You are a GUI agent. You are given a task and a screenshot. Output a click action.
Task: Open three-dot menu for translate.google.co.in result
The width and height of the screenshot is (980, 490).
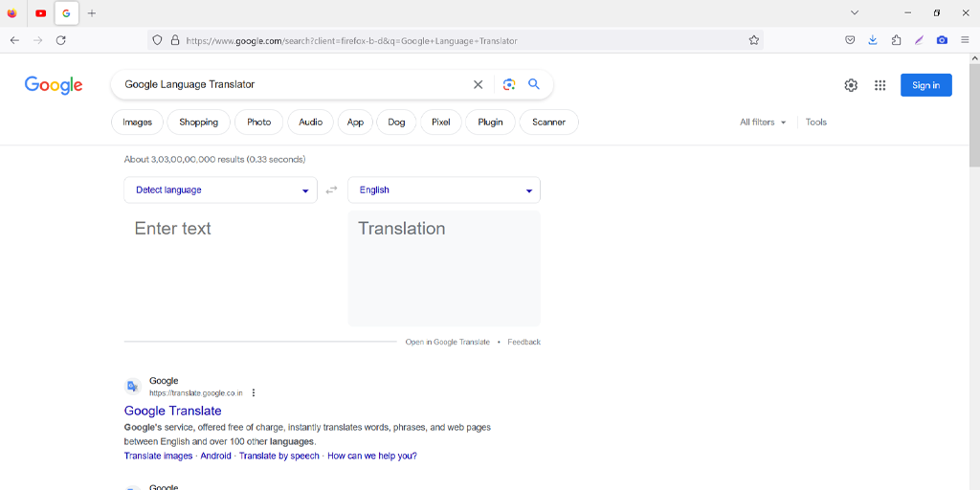pos(253,393)
